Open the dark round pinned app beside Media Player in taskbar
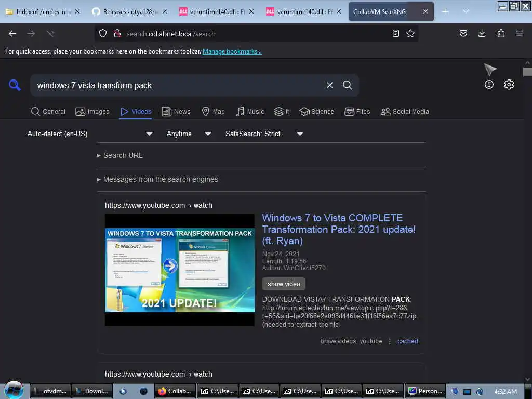 click(x=143, y=391)
